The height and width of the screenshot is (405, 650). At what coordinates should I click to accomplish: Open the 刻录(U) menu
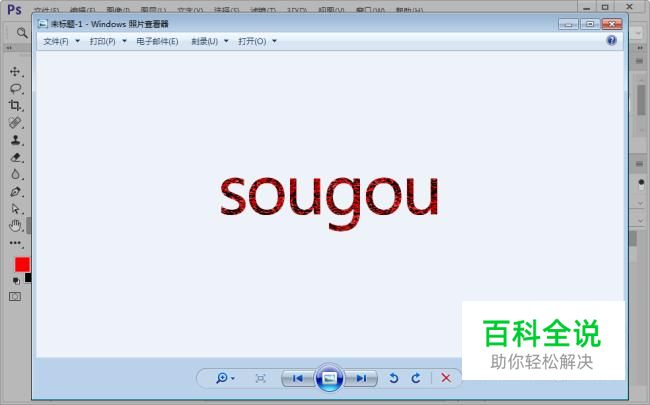[204, 41]
